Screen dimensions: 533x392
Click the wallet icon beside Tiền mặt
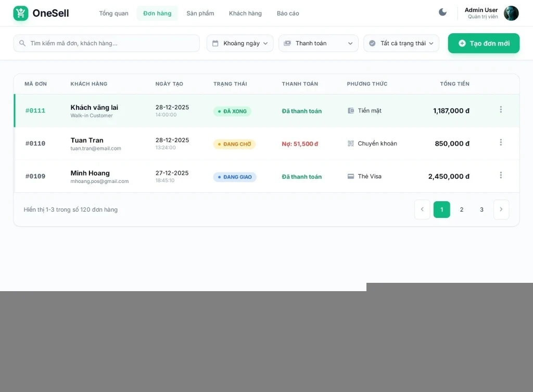point(351,111)
